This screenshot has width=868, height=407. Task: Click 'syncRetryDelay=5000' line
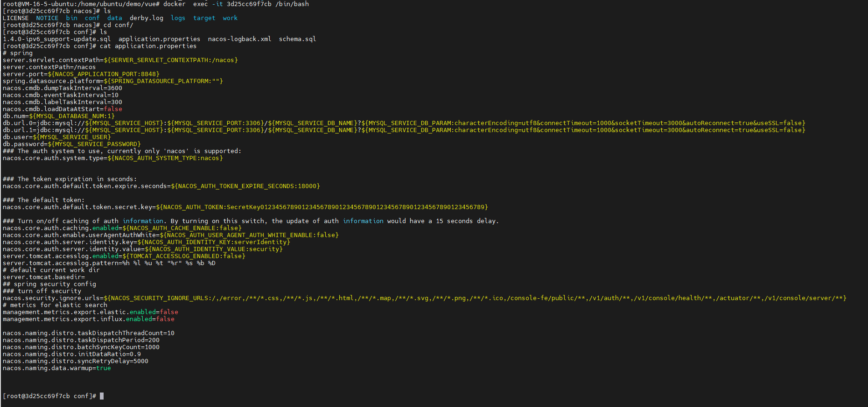tap(76, 361)
